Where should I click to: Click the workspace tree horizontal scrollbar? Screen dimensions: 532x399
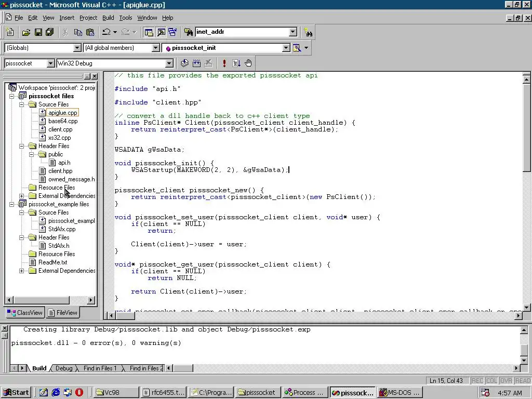coord(49,300)
